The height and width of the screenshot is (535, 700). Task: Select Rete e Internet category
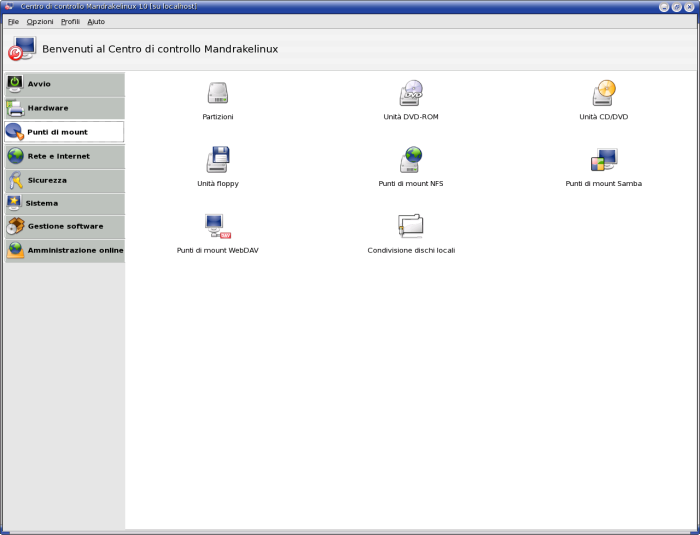pyautogui.click(x=64, y=156)
